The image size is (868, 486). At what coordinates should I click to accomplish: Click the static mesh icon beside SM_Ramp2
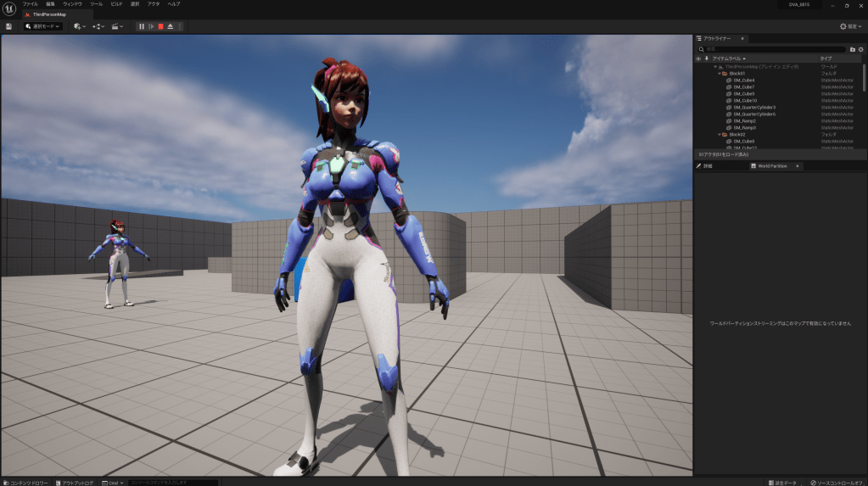coord(729,120)
